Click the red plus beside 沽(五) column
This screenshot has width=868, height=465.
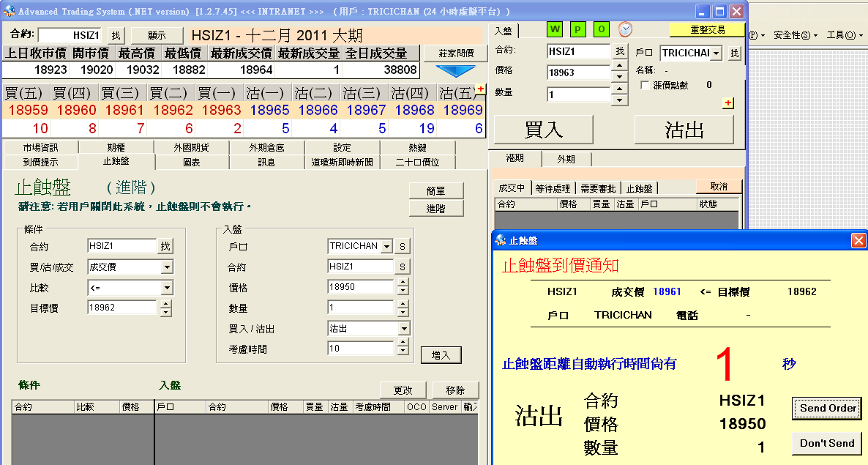pyautogui.click(x=480, y=89)
